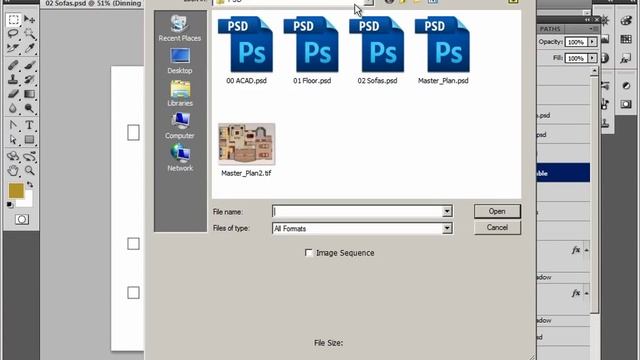
Task: Focus the File name input field
Action: click(x=358, y=211)
